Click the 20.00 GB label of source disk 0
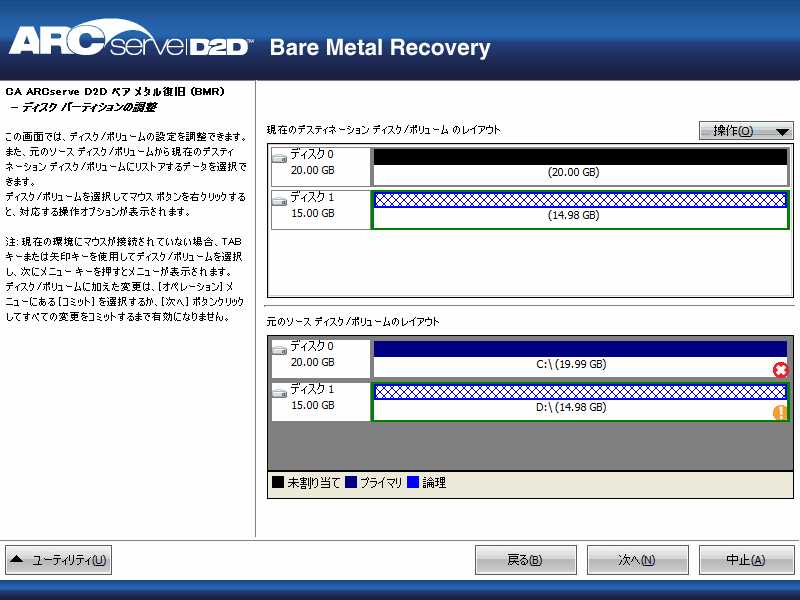The image size is (800, 600). point(313,362)
